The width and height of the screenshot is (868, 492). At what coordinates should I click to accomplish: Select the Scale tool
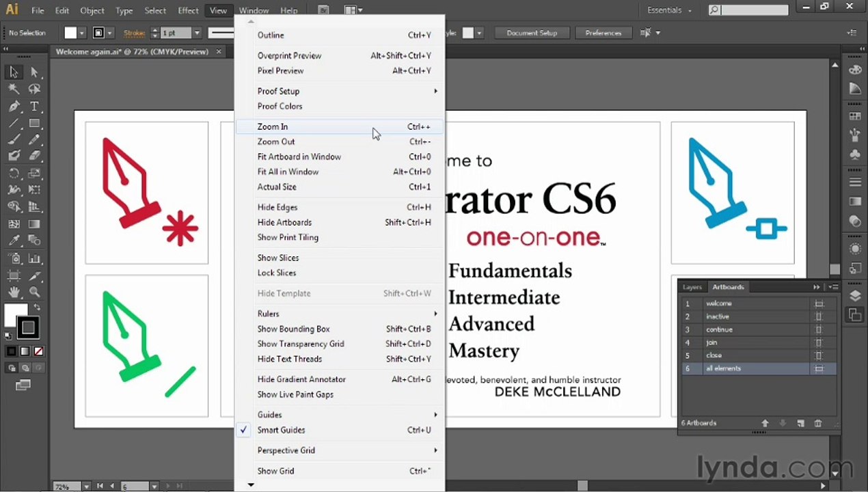pyautogui.click(x=34, y=174)
